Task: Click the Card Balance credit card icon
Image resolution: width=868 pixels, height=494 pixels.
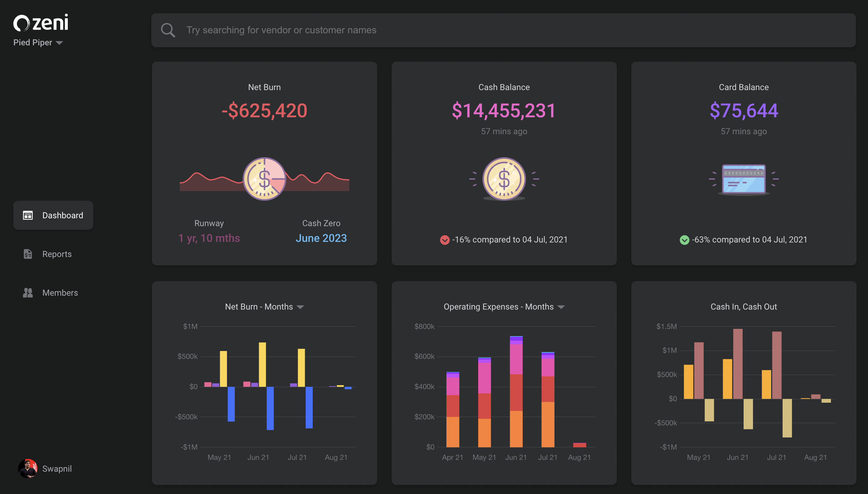Action: point(743,179)
